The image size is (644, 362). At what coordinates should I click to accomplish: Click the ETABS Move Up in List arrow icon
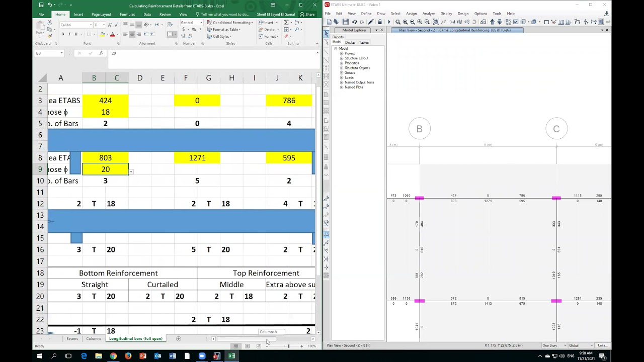pyautogui.click(x=492, y=22)
